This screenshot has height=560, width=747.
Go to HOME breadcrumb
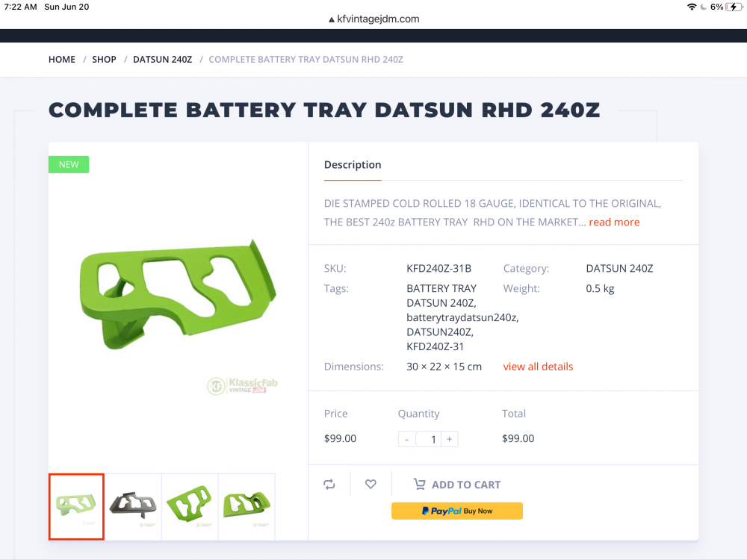(x=62, y=60)
